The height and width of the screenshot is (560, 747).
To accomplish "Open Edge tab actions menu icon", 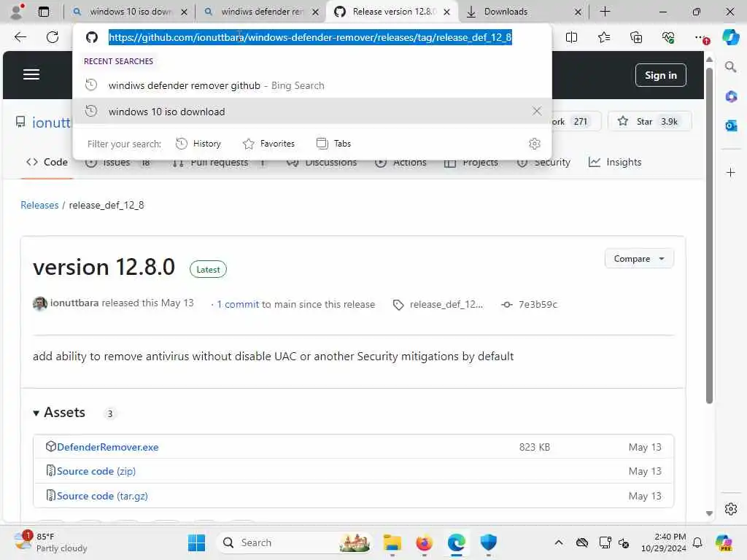I will [43, 12].
